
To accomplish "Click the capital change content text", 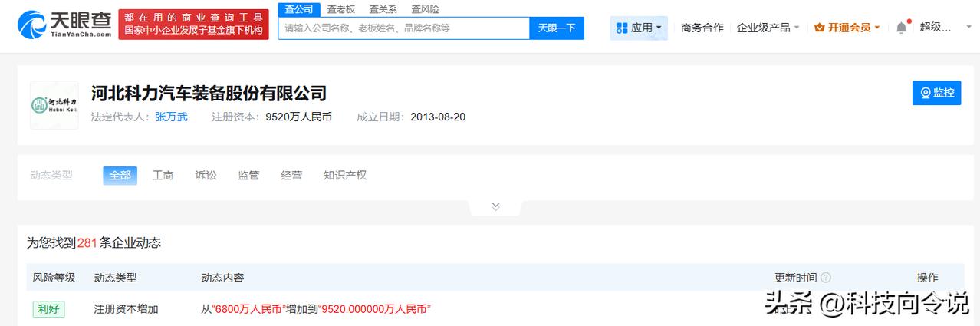I will [316, 309].
